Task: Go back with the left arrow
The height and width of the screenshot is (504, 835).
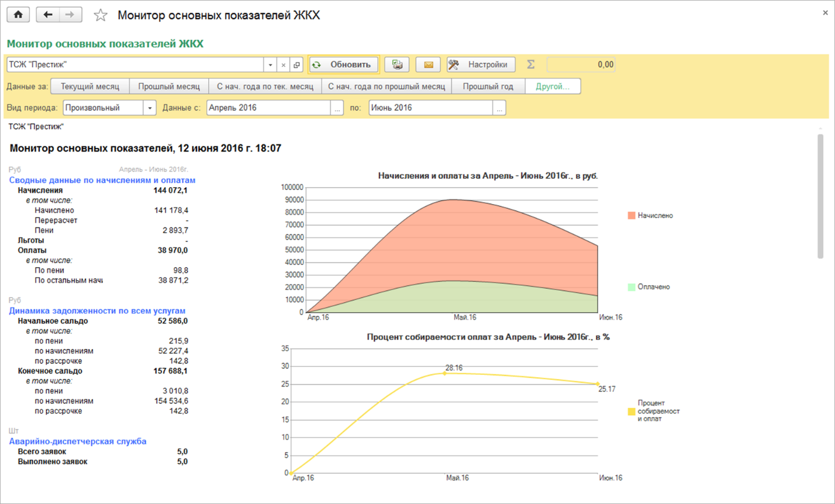Action: point(48,15)
